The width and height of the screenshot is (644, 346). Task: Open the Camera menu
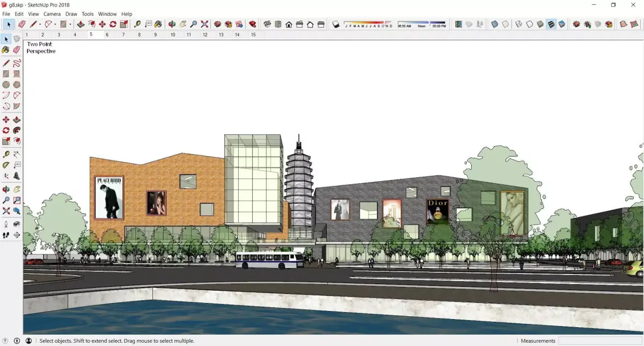point(52,14)
